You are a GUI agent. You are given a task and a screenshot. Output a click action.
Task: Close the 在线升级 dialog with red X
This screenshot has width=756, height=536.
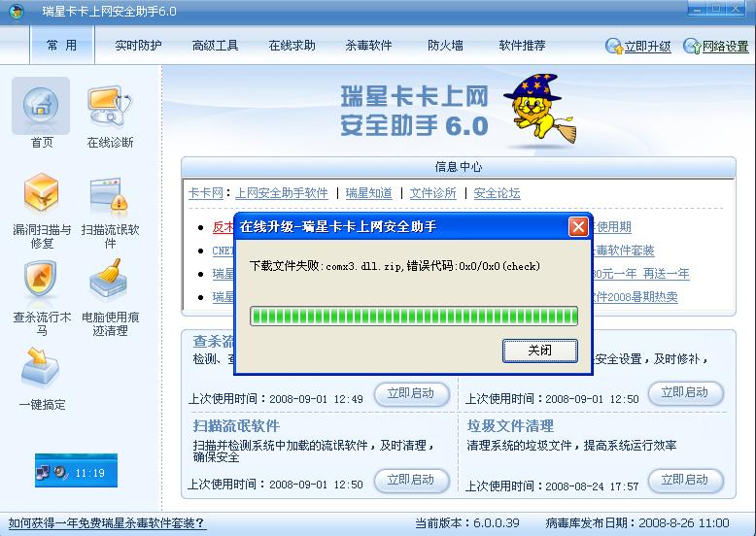(578, 227)
